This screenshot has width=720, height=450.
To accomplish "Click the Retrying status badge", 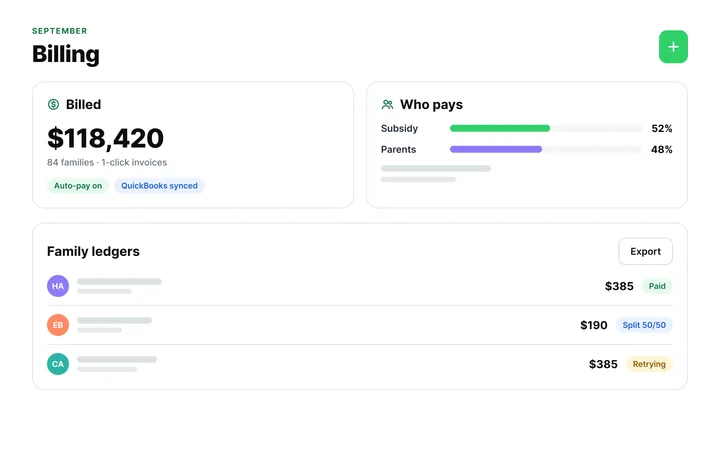I will tap(649, 364).
